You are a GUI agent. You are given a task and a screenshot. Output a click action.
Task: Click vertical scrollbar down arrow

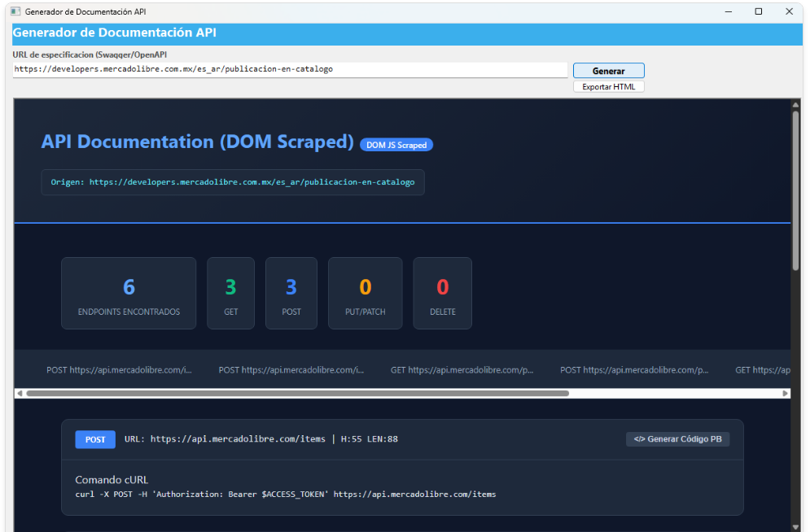(795, 526)
